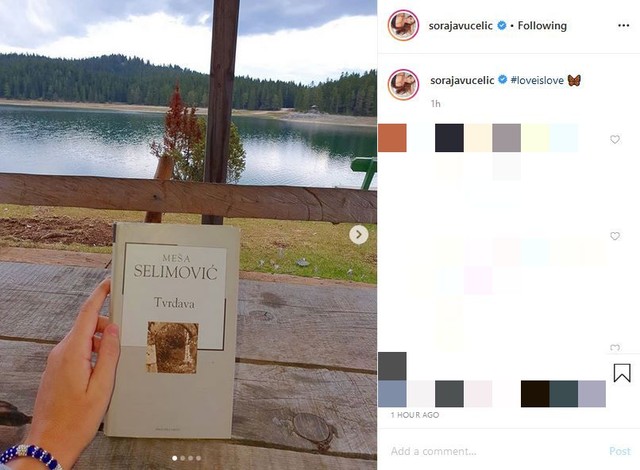Viewport: 640px width, 470px height.
Task: Select the fourth carousel dot indicator
Action: [198, 458]
